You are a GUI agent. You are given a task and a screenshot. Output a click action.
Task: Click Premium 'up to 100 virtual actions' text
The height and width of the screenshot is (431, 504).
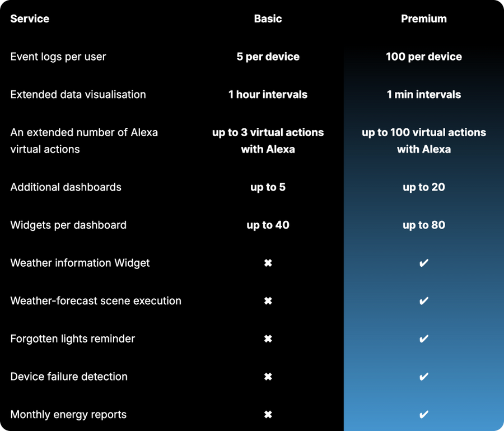(x=424, y=133)
